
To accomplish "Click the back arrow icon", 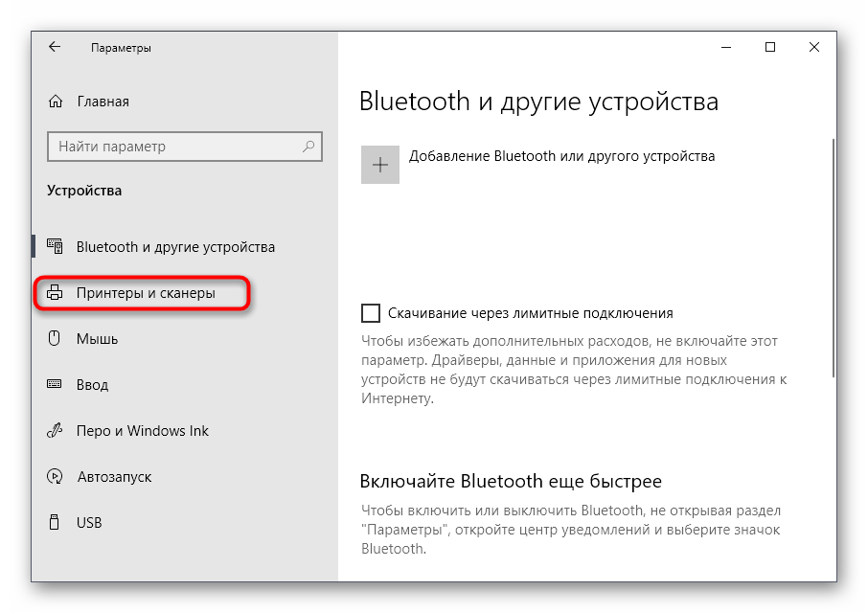I will 55,47.
